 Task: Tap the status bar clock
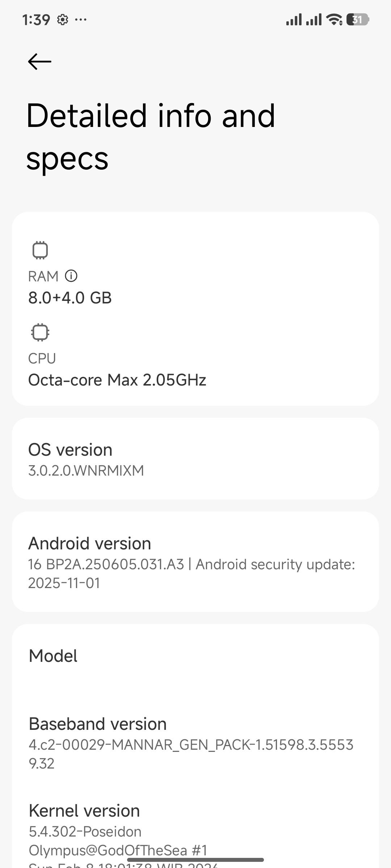pyautogui.click(x=36, y=20)
